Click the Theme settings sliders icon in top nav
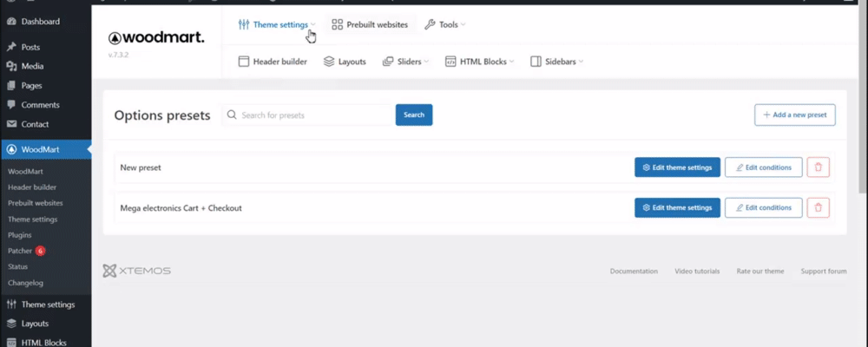 tap(244, 24)
